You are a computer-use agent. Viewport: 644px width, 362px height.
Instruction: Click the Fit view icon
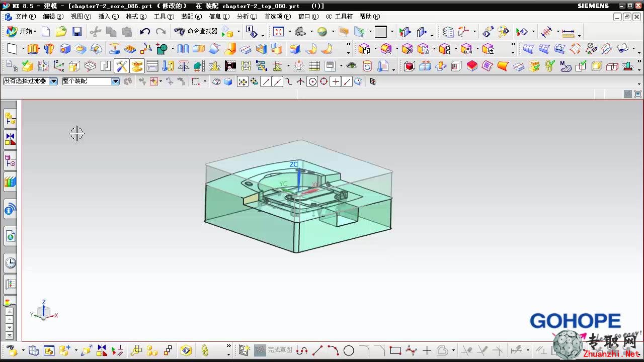pos(278,32)
